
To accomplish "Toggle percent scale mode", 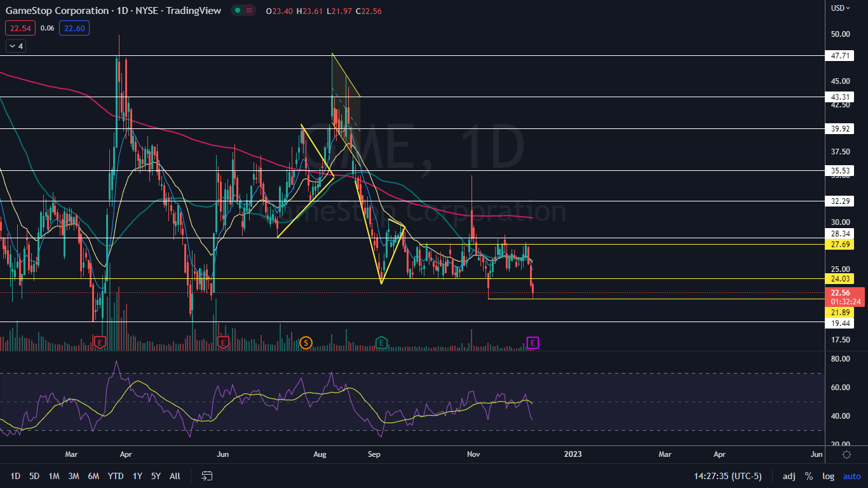I will click(809, 476).
